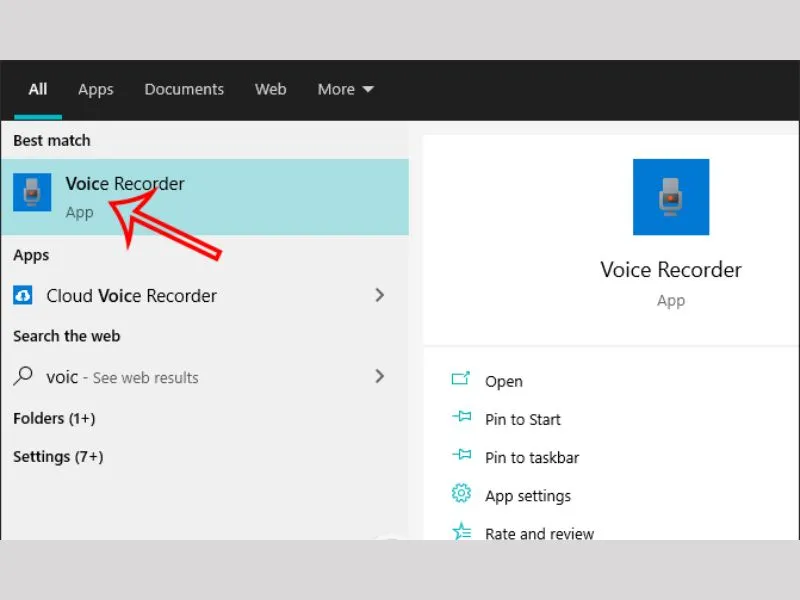Choose Open in the right pane
This screenshot has width=800, height=600.
coord(504,382)
